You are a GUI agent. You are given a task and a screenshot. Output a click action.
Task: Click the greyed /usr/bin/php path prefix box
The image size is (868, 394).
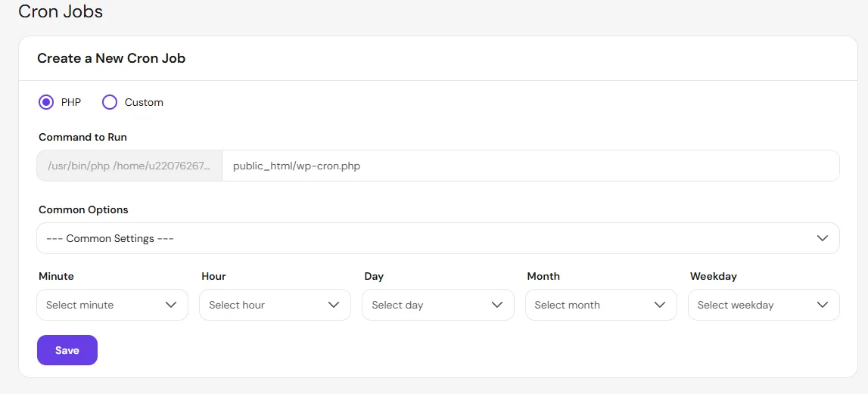[x=129, y=166]
